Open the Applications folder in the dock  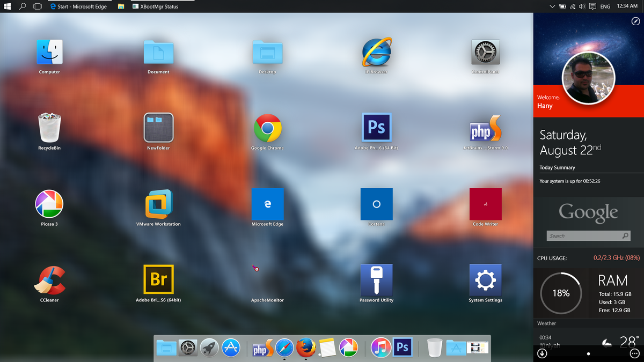pos(456,349)
